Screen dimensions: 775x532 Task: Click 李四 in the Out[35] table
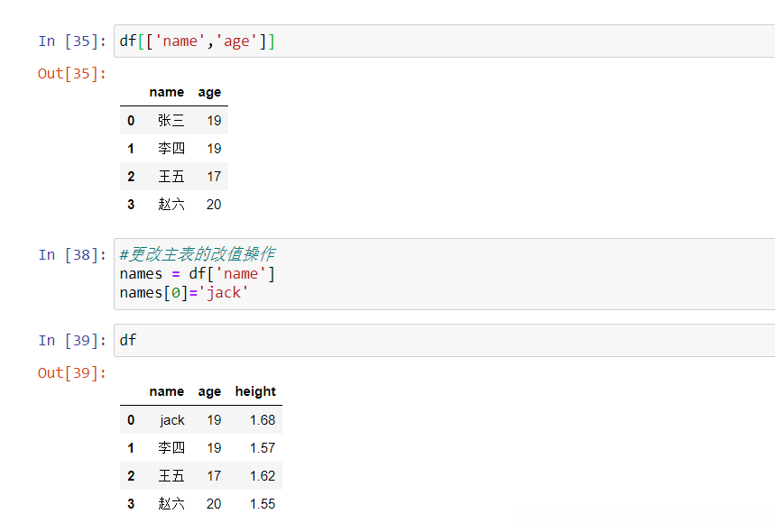[171, 148]
